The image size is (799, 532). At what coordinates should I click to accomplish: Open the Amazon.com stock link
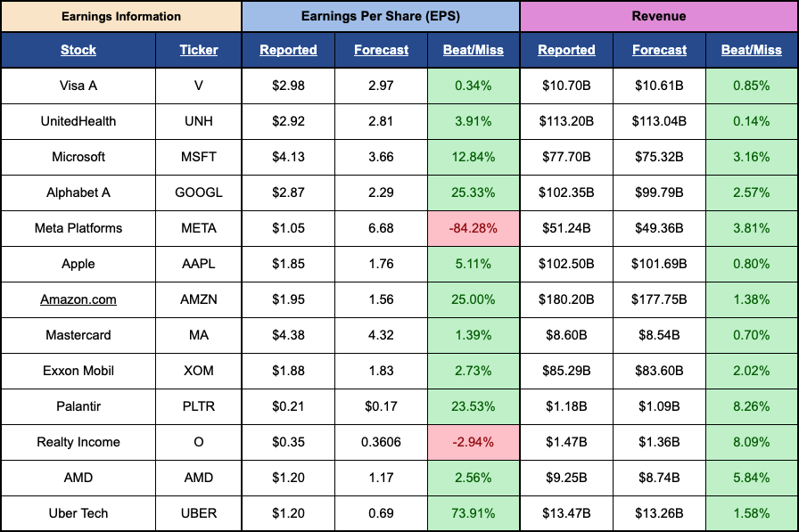(x=78, y=299)
